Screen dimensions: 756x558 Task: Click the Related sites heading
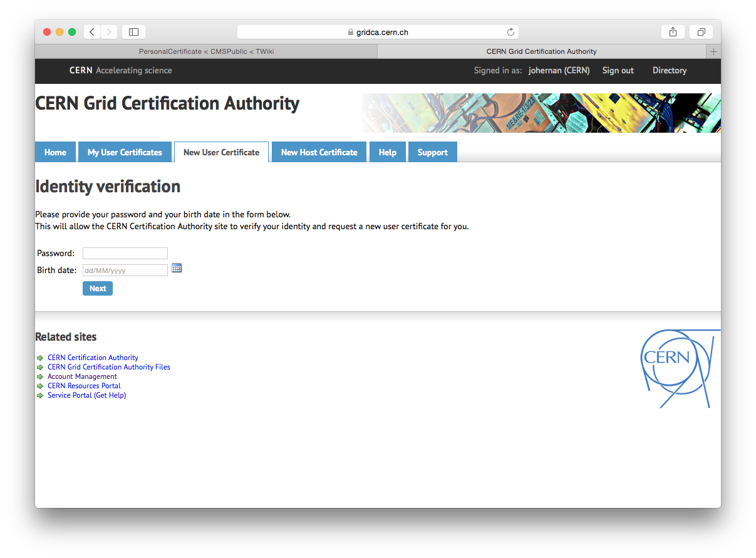(66, 337)
